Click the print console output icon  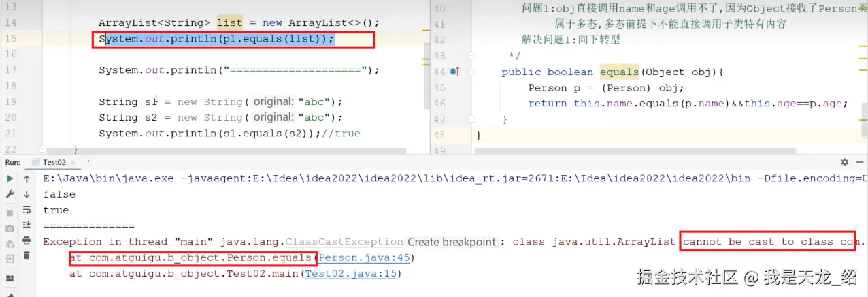27,240
